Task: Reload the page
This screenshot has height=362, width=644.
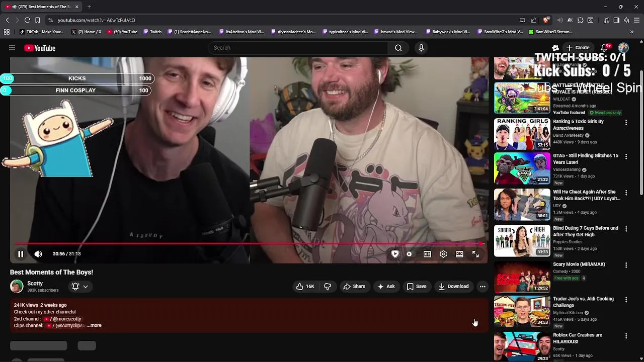Action: 27,20
